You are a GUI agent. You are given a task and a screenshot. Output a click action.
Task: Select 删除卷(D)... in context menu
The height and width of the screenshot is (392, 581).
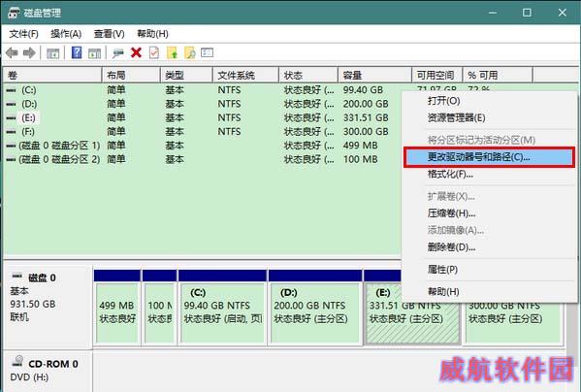(x=451, y=246)
